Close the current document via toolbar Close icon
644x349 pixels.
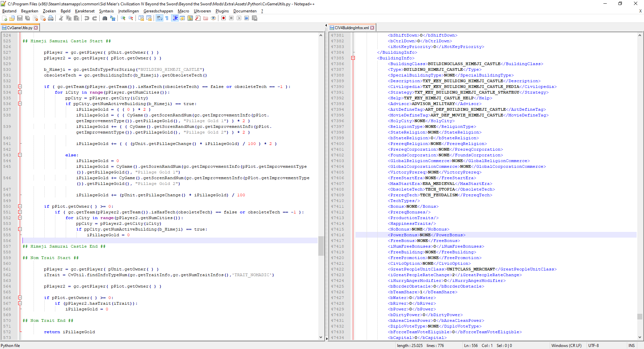coord(35,18)
